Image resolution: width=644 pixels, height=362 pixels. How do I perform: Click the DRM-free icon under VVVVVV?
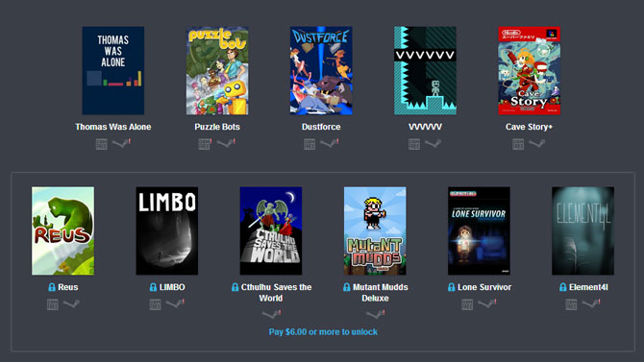pos(414,144)
